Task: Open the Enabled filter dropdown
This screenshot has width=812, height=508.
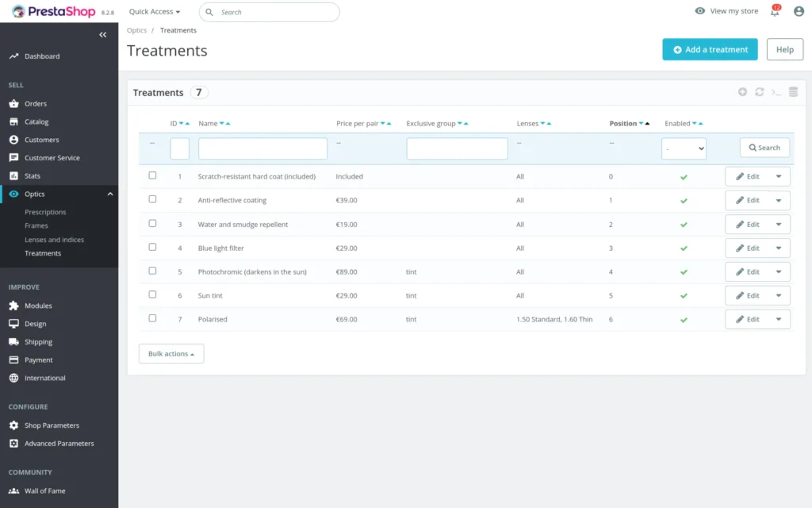Action: (x=684, y=148)
